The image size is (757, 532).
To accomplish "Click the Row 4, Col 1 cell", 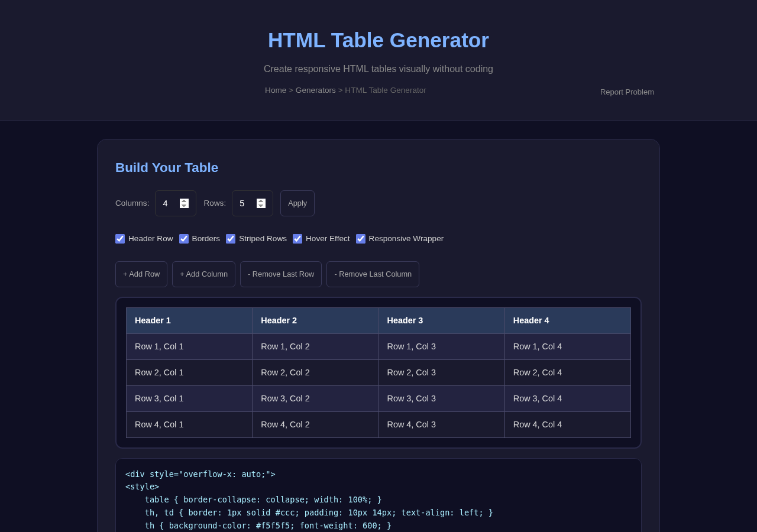I will 189,424.
